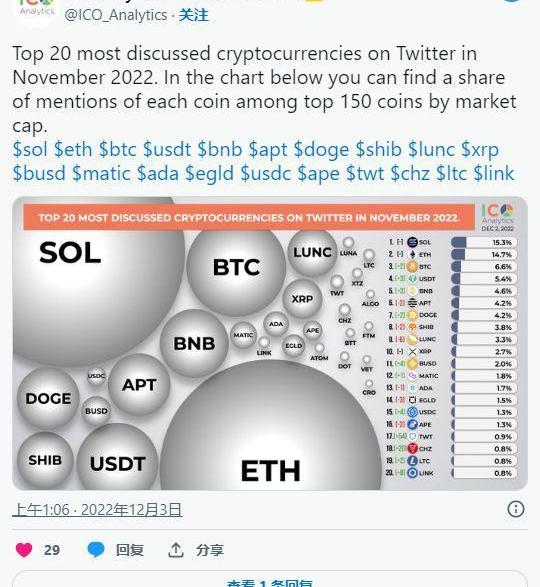This screenshot has height=587, width=540.
Task: Open the @ICO_Analytics profile handle
Action: 116,15
